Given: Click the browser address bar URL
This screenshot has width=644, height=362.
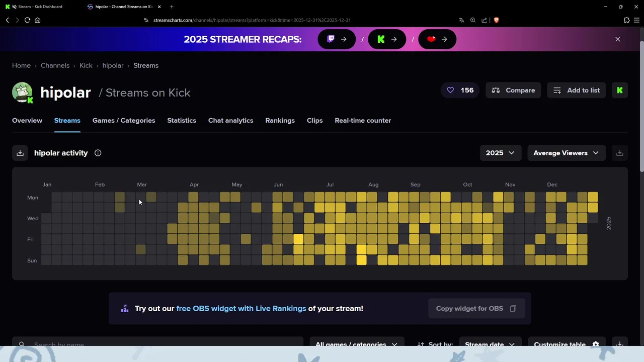Looking at the screenshot, I should tap(252, 20).
